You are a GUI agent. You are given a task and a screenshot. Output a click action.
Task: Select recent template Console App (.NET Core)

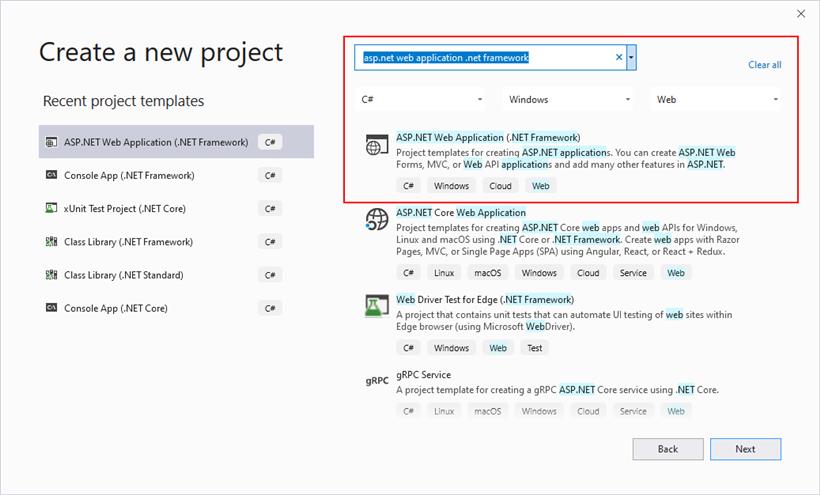coord(176,308)
